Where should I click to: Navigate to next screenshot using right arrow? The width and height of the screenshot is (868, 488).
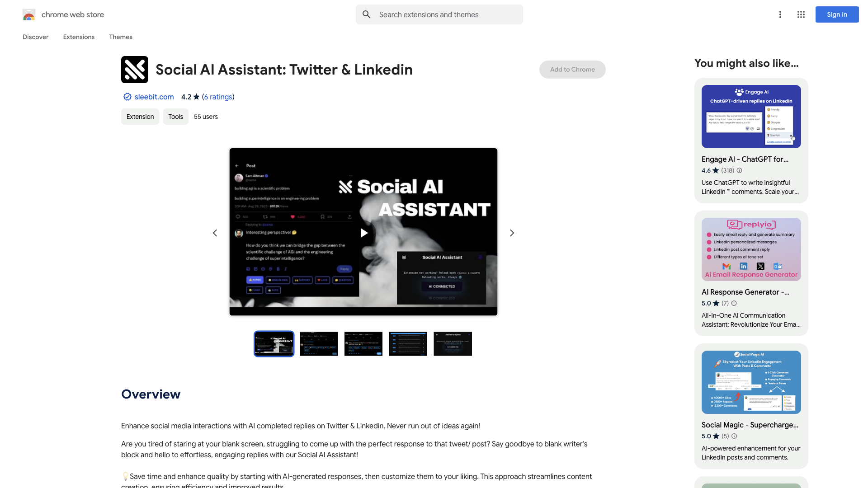[511, 232]
